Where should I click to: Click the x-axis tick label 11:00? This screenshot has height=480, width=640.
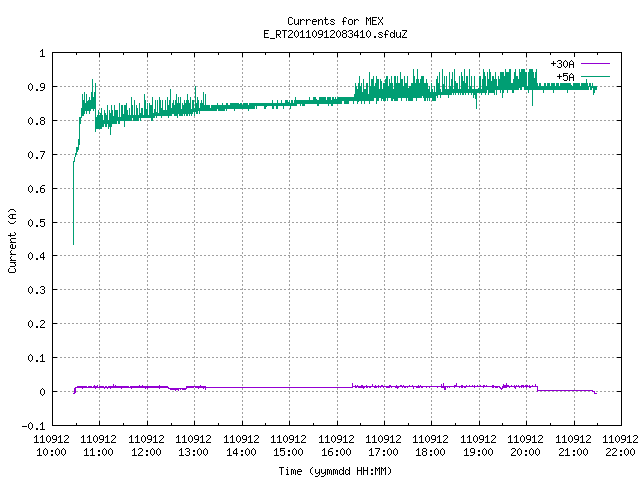point(98,452)
